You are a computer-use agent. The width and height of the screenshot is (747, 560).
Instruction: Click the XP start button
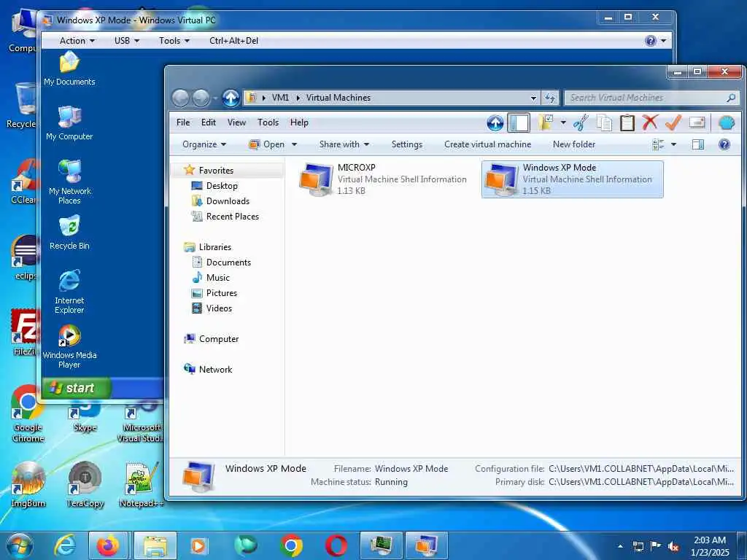(x=76, y=388)
